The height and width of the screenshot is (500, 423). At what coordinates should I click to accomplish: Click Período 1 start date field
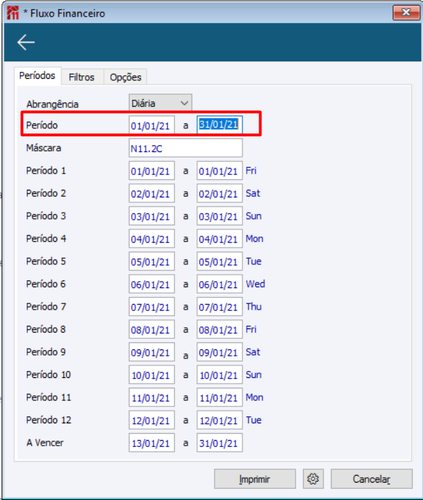coord(152,171)
